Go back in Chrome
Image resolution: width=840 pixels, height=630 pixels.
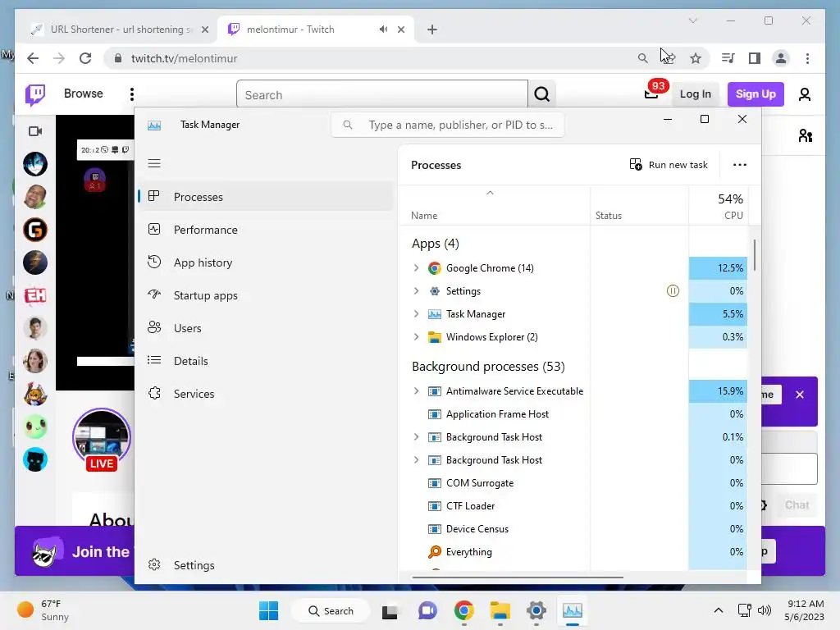click(33, 58)
